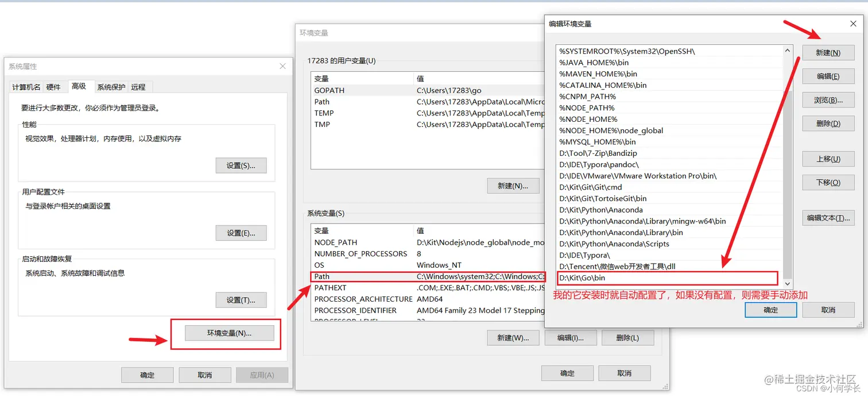
Task: Click 新建(N) under user variables
Action: click(x=513, y=186)
